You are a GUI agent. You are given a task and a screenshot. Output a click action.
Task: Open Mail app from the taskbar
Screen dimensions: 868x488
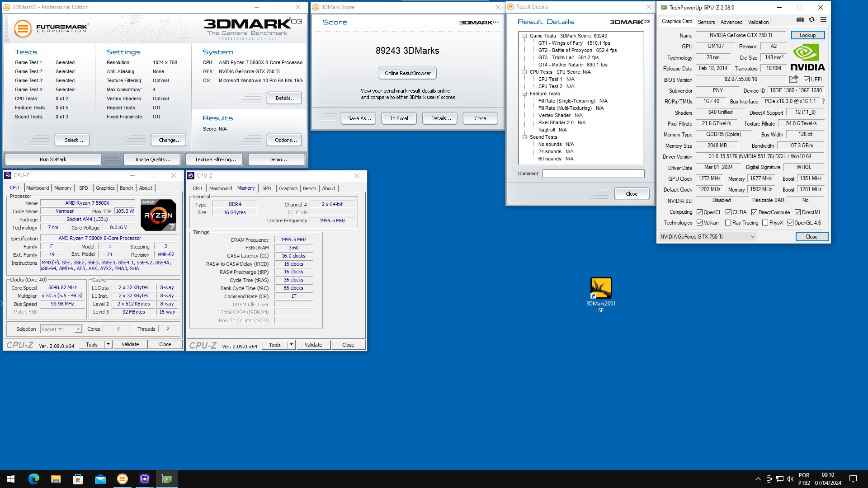coord(100,479)
